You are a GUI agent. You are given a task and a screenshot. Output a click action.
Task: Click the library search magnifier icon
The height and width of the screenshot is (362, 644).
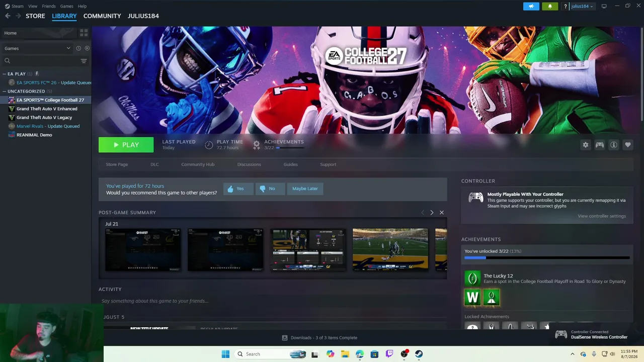coord(7,61)
